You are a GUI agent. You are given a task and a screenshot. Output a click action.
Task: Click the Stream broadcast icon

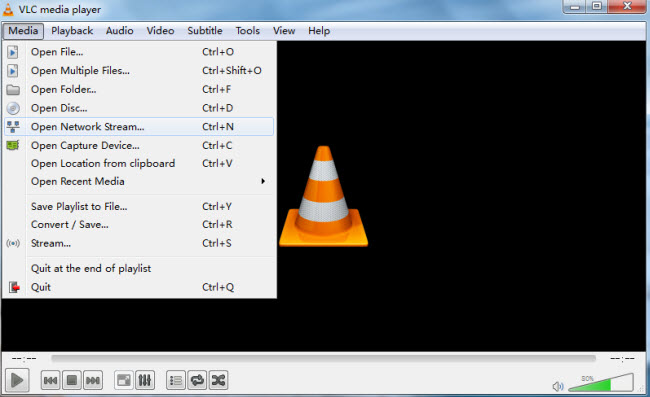tap(13, 243)
